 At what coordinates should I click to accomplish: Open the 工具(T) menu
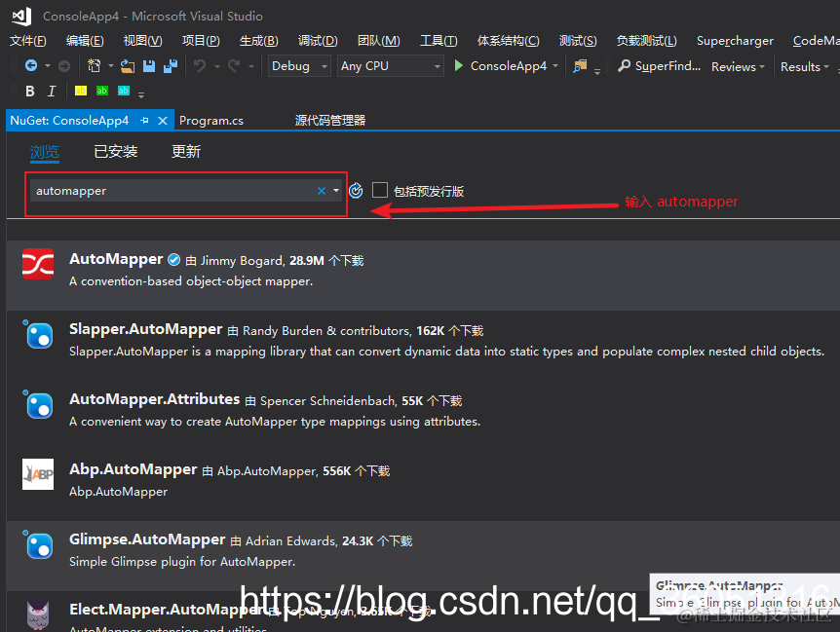pos(439,41)
